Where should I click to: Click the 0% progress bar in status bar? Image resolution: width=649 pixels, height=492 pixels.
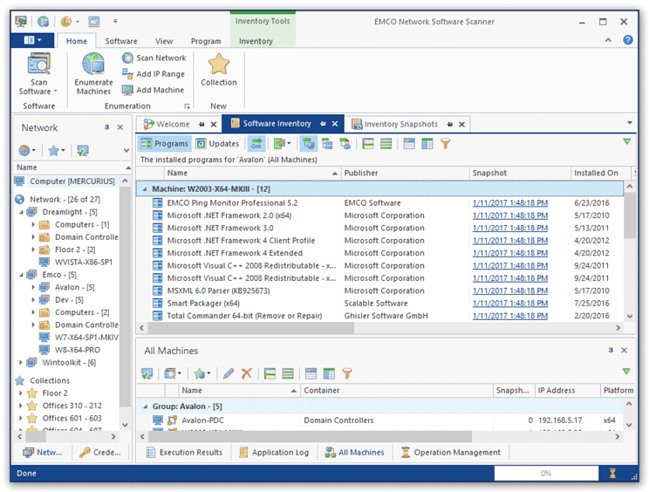coord(546,473)
